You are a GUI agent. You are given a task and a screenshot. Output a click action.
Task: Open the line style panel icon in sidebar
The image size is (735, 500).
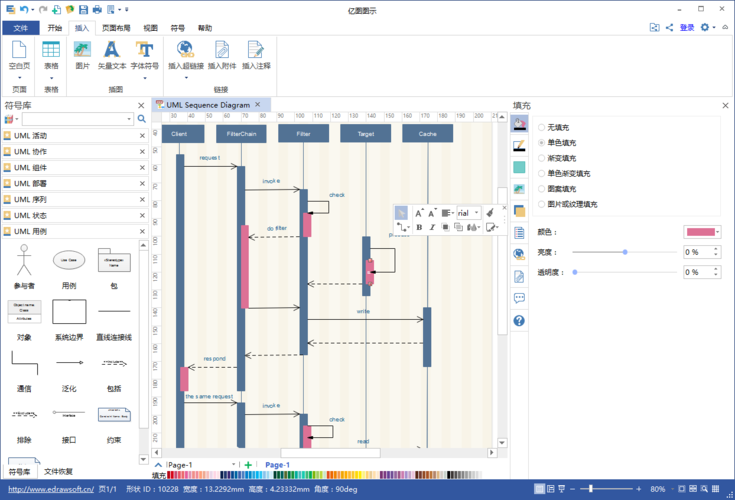(519, 146)
